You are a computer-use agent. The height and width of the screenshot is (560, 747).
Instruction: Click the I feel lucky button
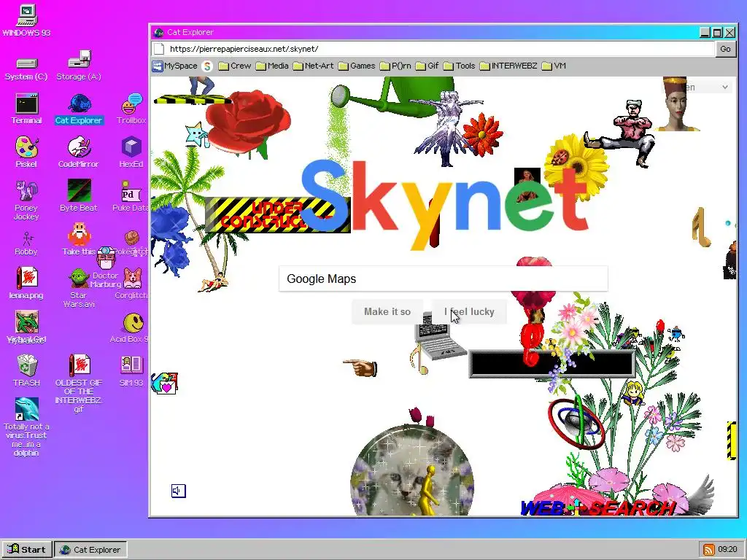469,312
